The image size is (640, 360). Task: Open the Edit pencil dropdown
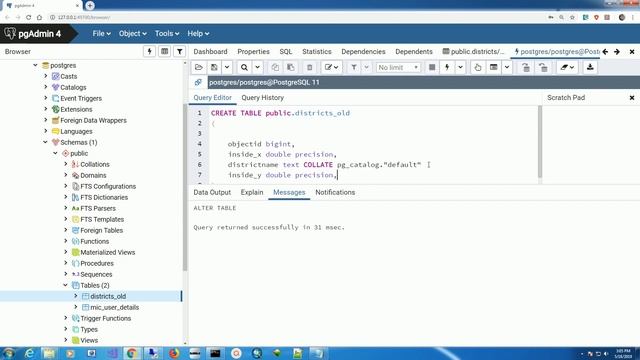(x=331, y=67)
